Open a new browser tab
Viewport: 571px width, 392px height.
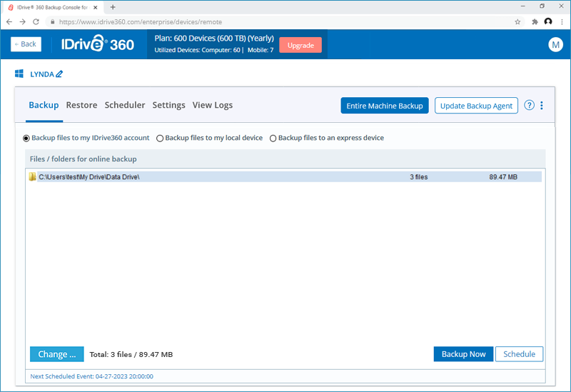113,7
